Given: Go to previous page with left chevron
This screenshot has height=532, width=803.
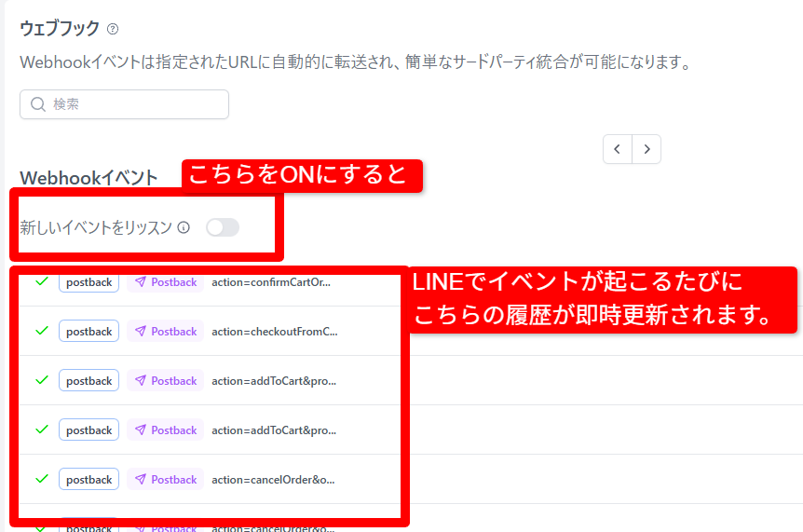Looking at the screenshot, I should [618, 148].
